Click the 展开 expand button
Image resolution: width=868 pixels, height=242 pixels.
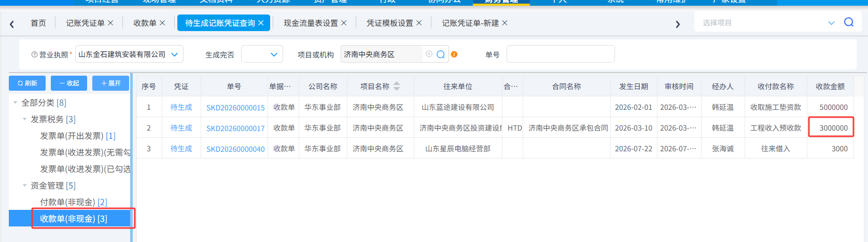point(110,83)
